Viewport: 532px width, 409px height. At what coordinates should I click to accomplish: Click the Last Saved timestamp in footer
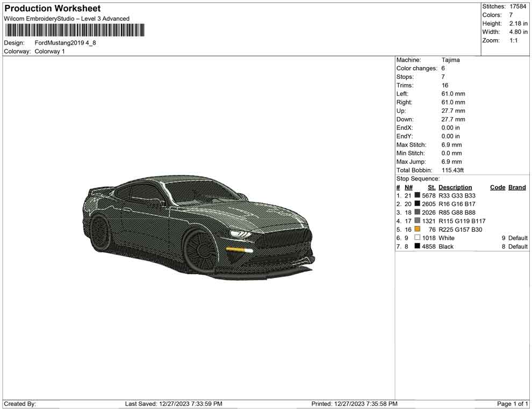(x=173, y=404)
